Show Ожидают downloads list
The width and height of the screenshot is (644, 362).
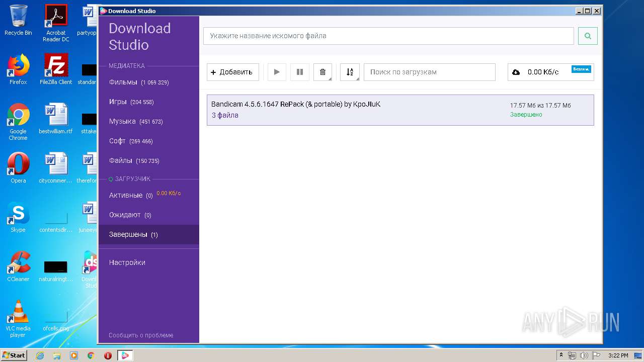(149, 215)
